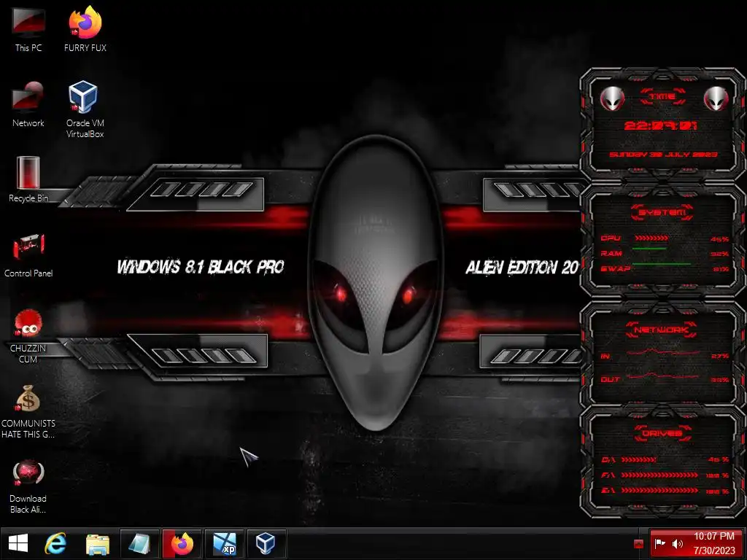Show hidden tray icons via red arrow
The height and width of the screenshot is (560, 747).
pyautogui.click(x=639, y=544)
